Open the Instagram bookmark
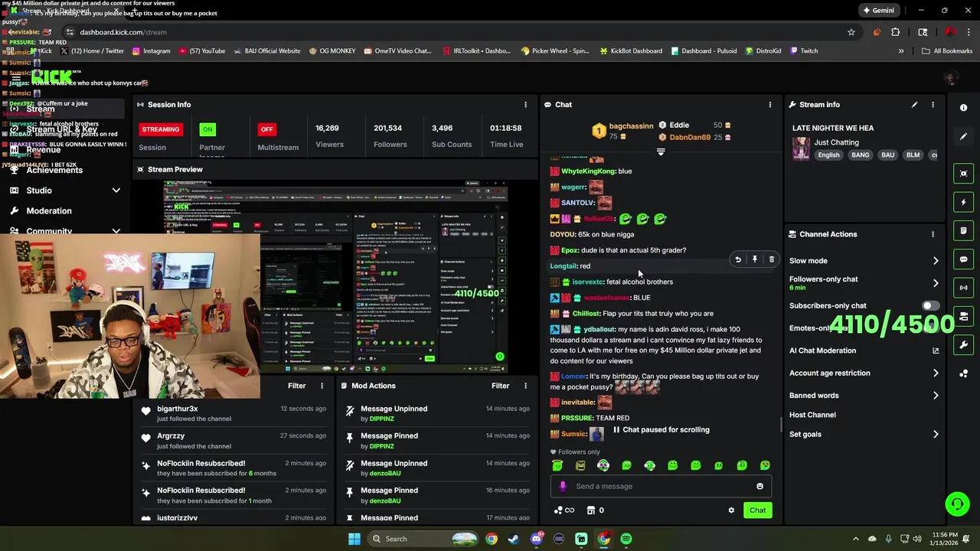The width and height of the screenshot is (980, 551). [151, 51]
